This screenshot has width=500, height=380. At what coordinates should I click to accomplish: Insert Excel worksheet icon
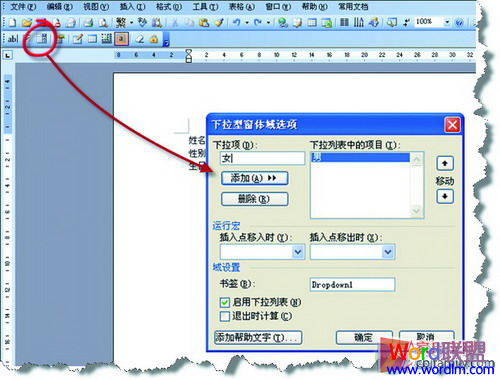coord(327,23)
